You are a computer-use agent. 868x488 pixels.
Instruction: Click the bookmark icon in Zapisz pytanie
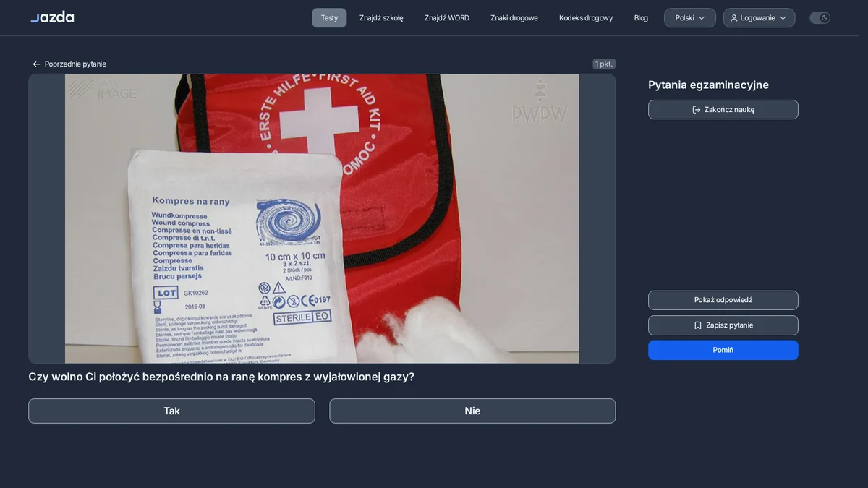698,325
